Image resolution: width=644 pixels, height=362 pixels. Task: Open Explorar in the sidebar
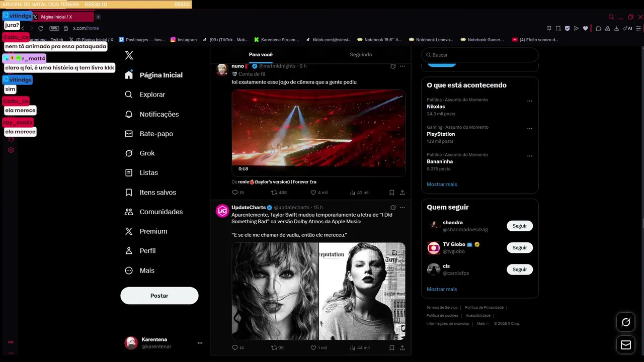click(145, 95)
